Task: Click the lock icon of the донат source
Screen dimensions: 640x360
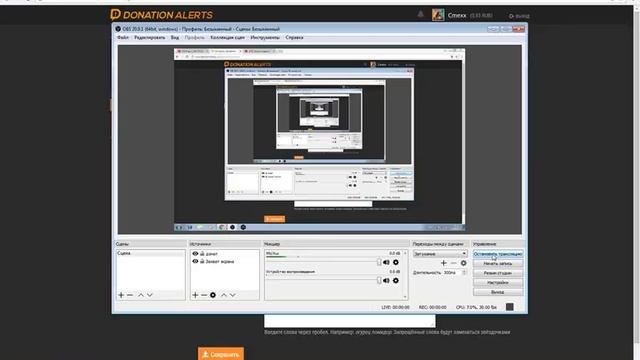Action: coord(202,253)
